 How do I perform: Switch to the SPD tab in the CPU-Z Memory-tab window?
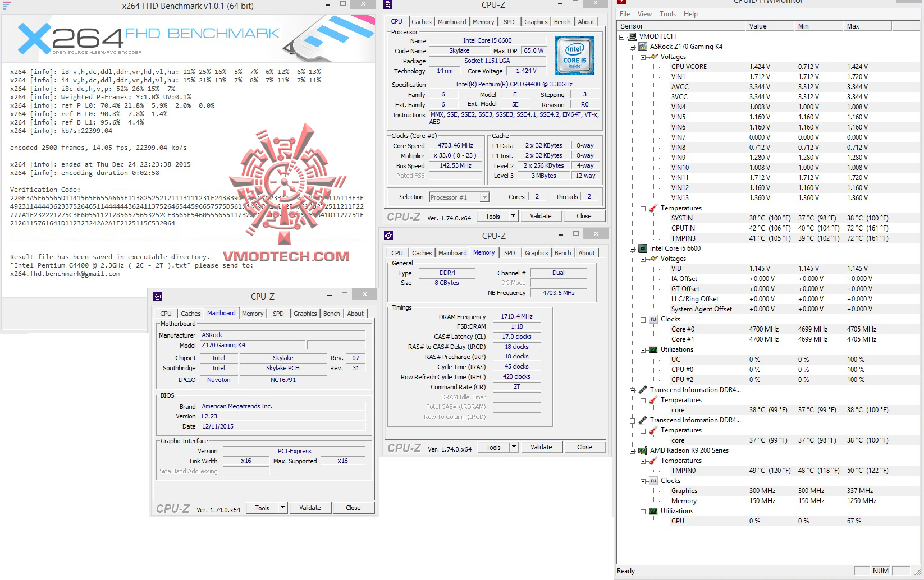point(510,253)
